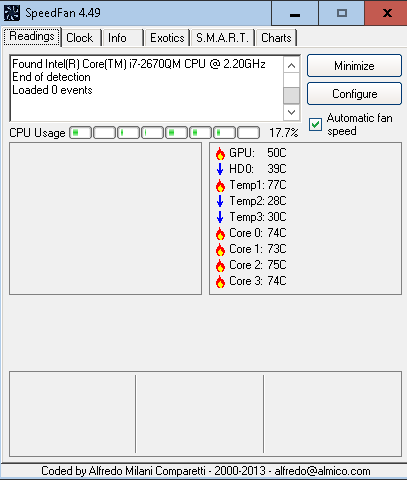
Task: Click the flame icon next to Temp1
Action: pos(220,185)
